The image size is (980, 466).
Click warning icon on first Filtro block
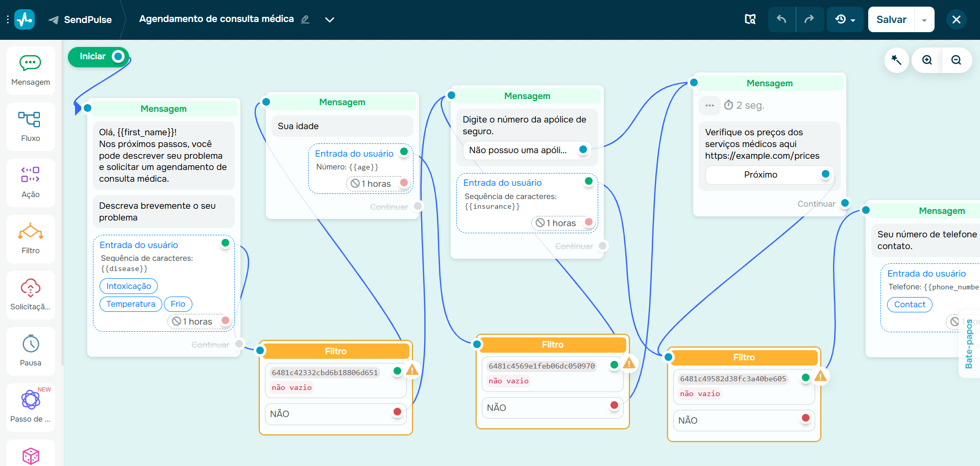(x=412, y=370)
